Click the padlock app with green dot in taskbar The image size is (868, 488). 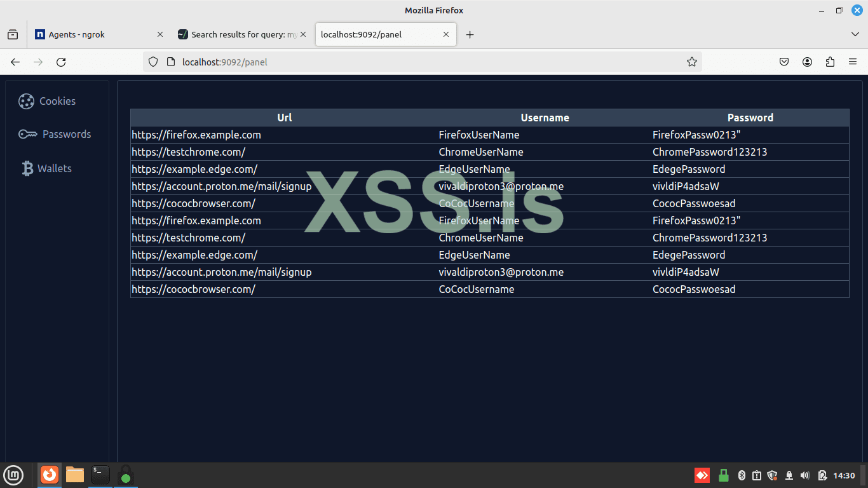click(126, 475)
